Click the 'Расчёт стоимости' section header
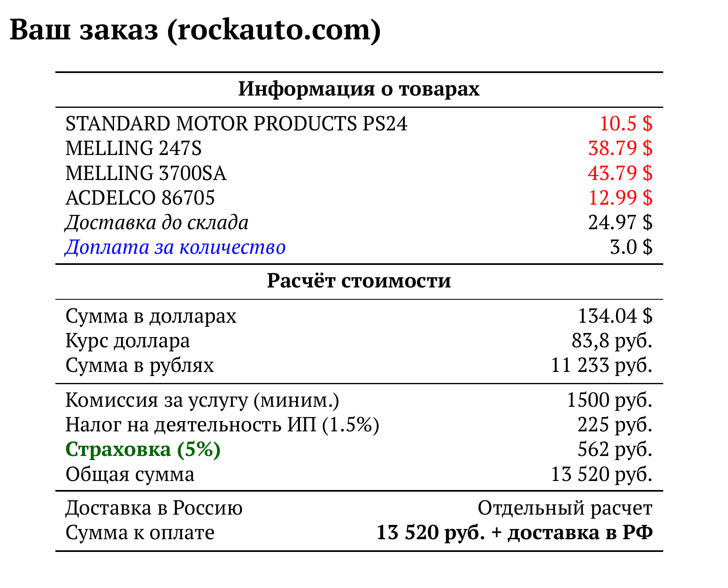The image size is (728, 588). pos(359,281)
